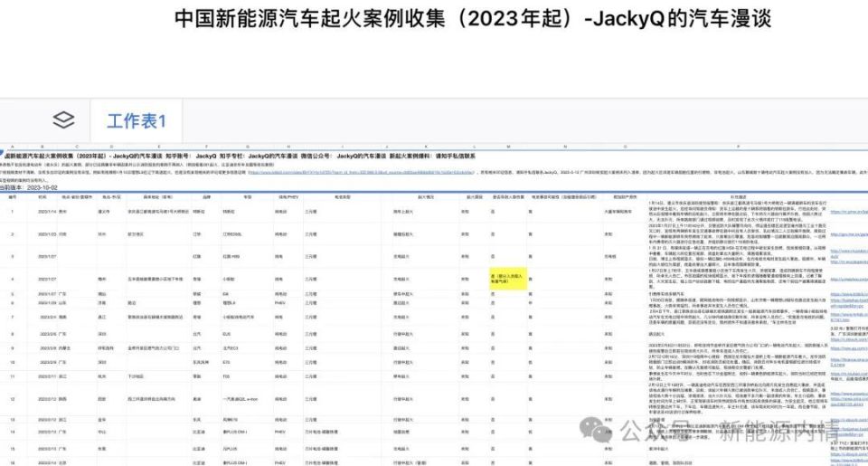
Task: Select the 电池类型 column header cell
Action: pyautogui.click(x=344, y=196)
